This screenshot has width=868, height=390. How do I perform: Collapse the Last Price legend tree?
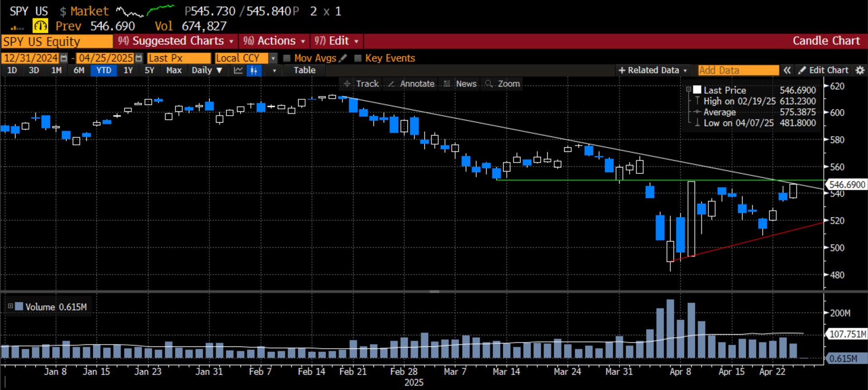[688, 90]
